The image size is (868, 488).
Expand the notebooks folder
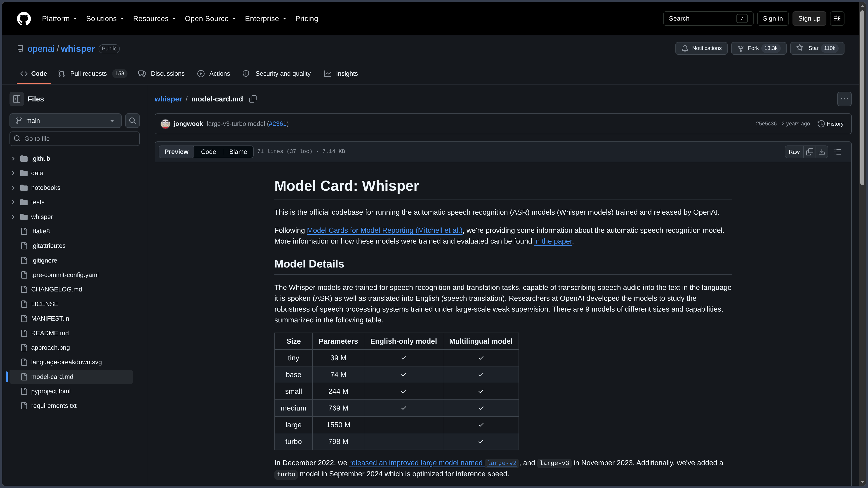(13, 188)
